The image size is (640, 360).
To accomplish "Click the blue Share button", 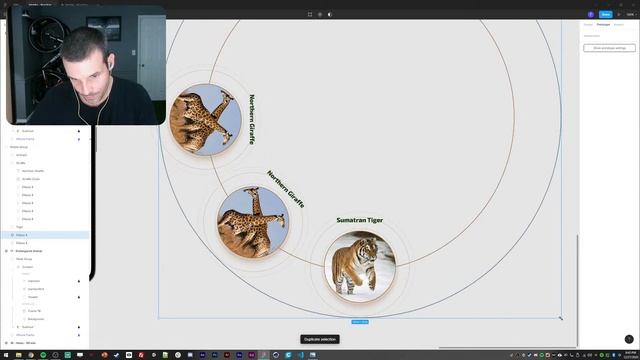I will pyautogui.click(x=606, y=14).
